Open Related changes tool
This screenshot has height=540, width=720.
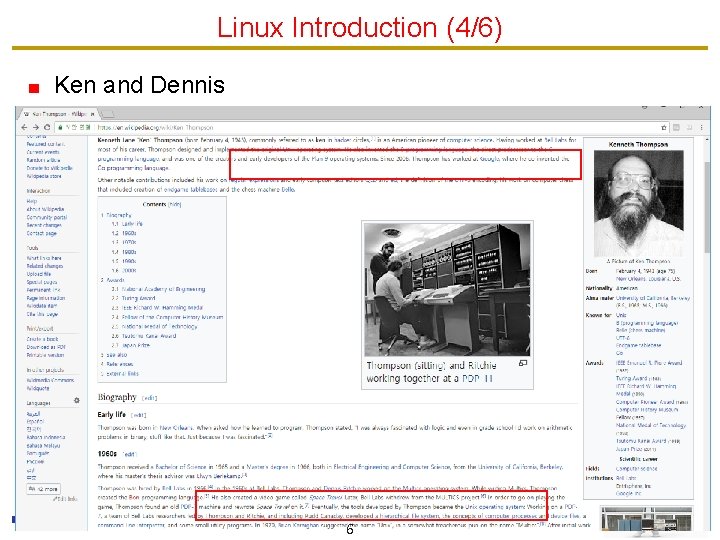[45, 266]
